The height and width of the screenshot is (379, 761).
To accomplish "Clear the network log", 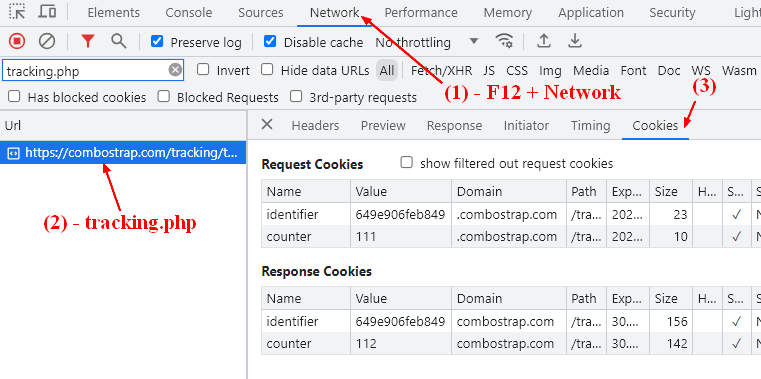I will (47, 42).
